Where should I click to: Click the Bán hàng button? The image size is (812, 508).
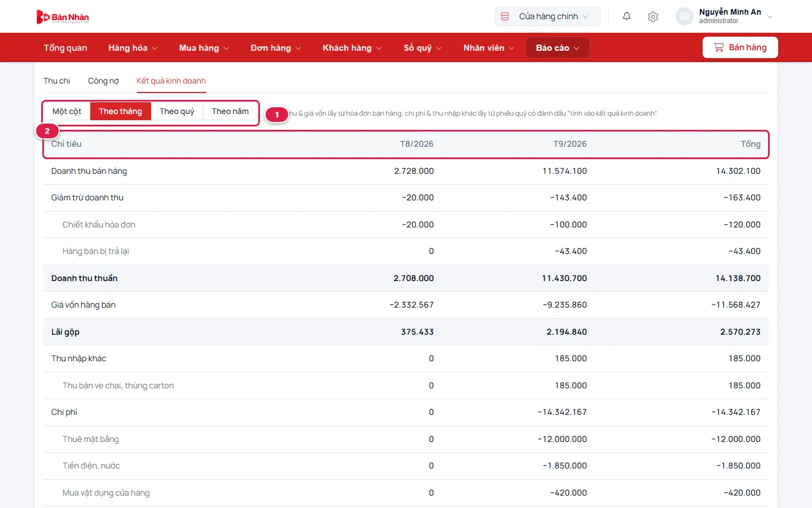[740, 47]
